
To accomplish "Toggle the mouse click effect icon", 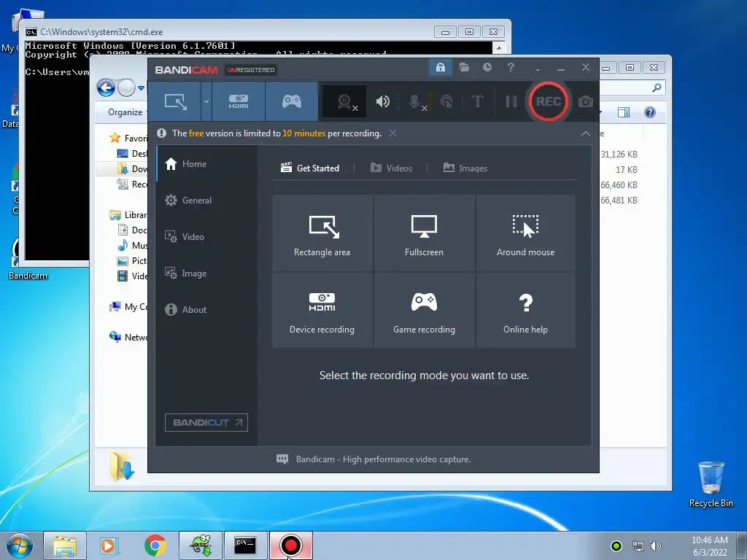I will (446, 101).
